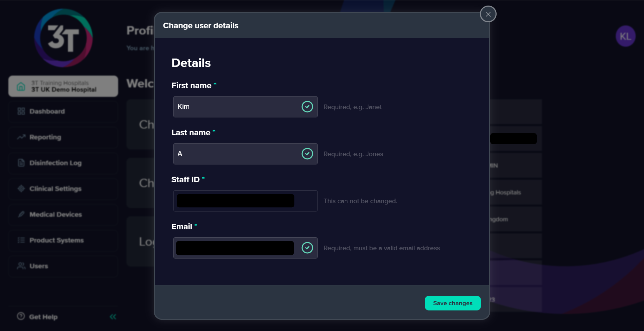Focus the First name field containing Kim
The width and height of the screenshot is (644, 331).
pos(245,107)
